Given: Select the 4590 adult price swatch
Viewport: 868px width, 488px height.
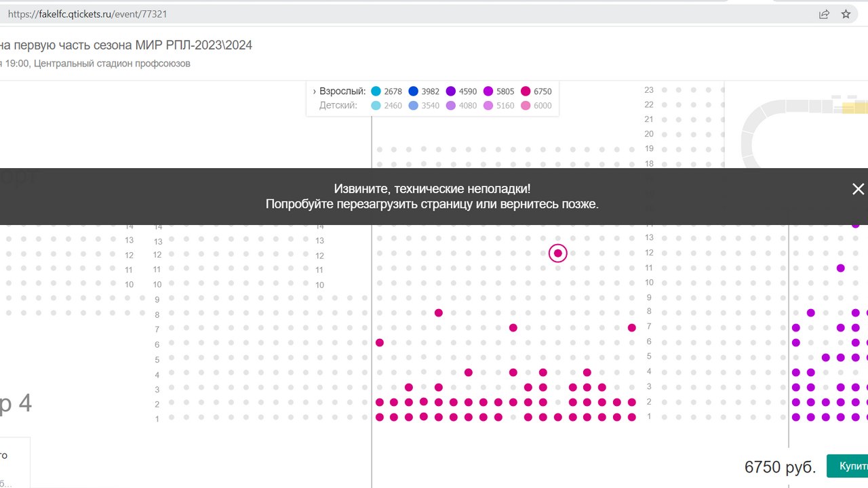Looking at the screenshot, I should 451,91.
